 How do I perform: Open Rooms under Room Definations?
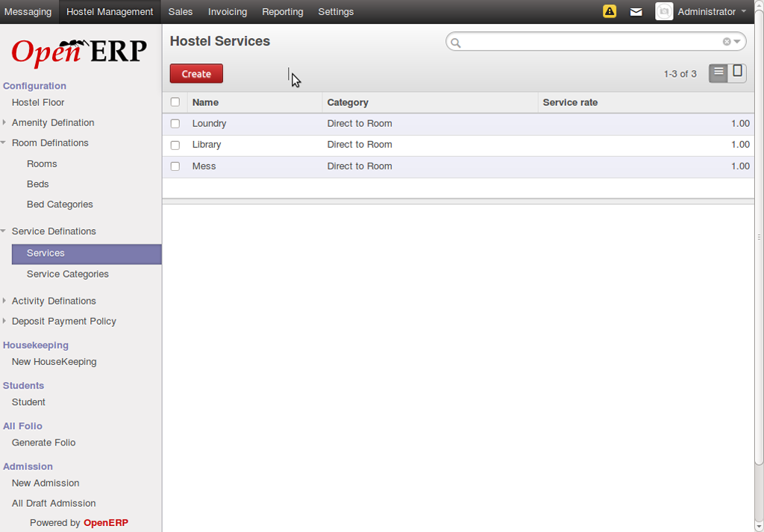pos(42,163)
